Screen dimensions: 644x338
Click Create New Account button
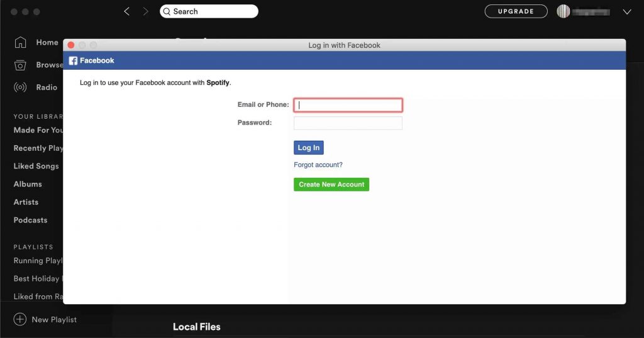pyautogui.click(x=331, y=185)
